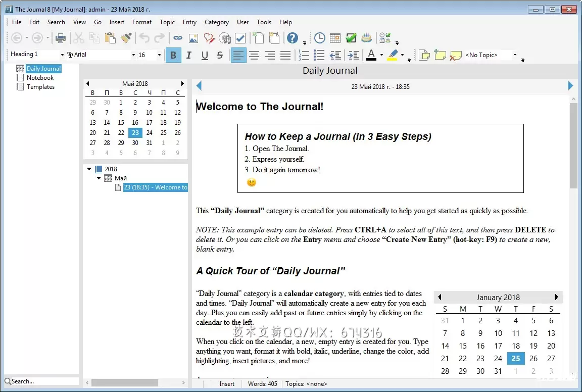This screenshot has width=582, height=392.
Task: Open the No Topic dropdown
Action: coord(515,55)
